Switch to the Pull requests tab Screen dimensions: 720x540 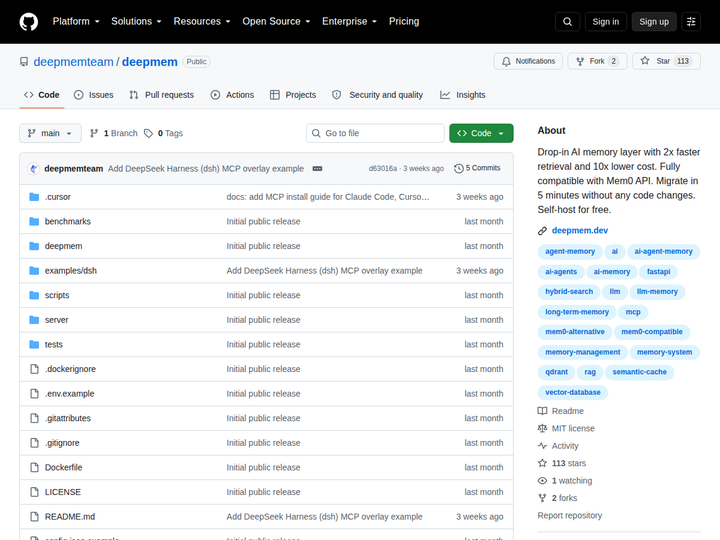point(162,95)
